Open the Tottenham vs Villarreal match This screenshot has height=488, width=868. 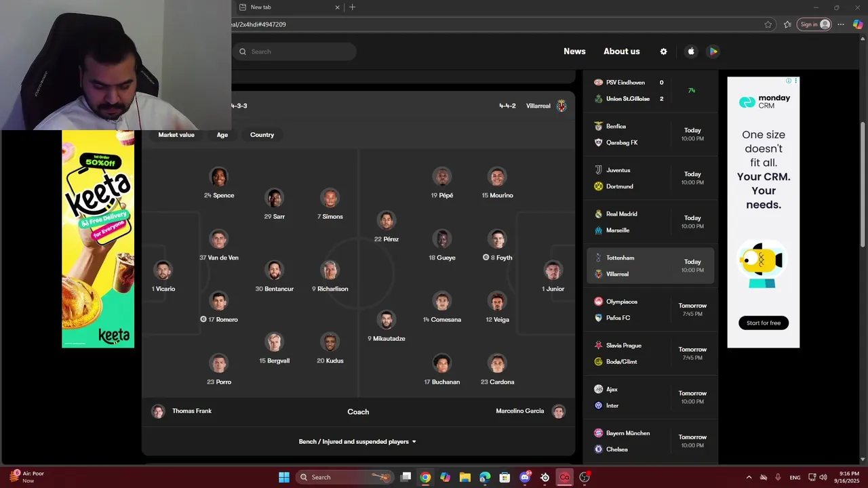tap(650, 266)
